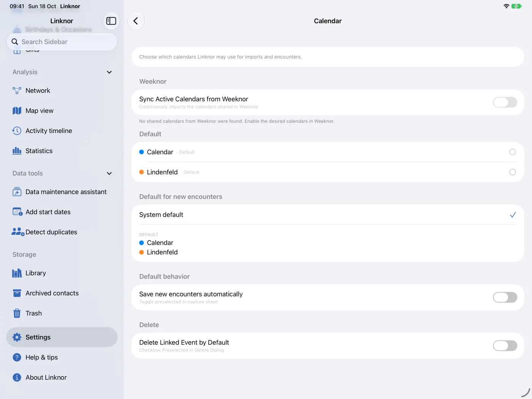Toggle the sidebar visibility icon
This screenshot has width=532, height=399.
pyautogui.click(x=111, y=21)
